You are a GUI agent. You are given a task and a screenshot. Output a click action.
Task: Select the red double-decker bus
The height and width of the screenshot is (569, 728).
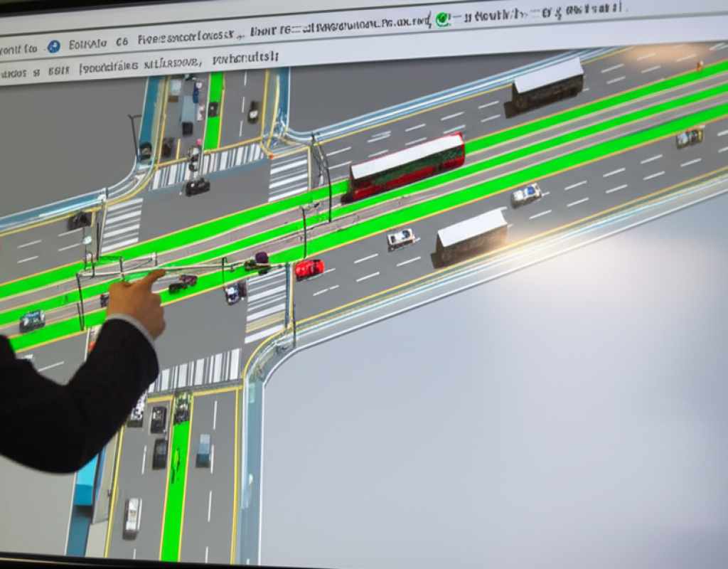tap(406, 167)
